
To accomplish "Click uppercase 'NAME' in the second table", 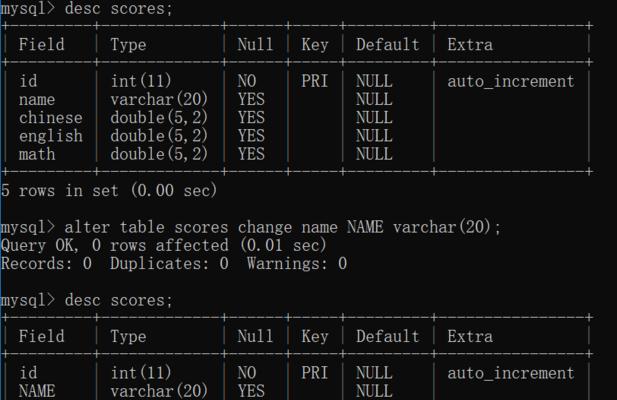I will (37, 391).
